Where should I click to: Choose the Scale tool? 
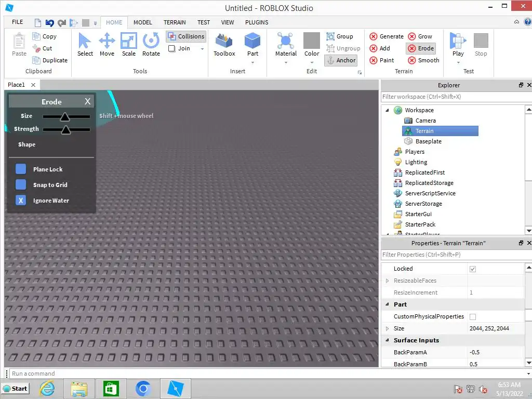(129, 45)
